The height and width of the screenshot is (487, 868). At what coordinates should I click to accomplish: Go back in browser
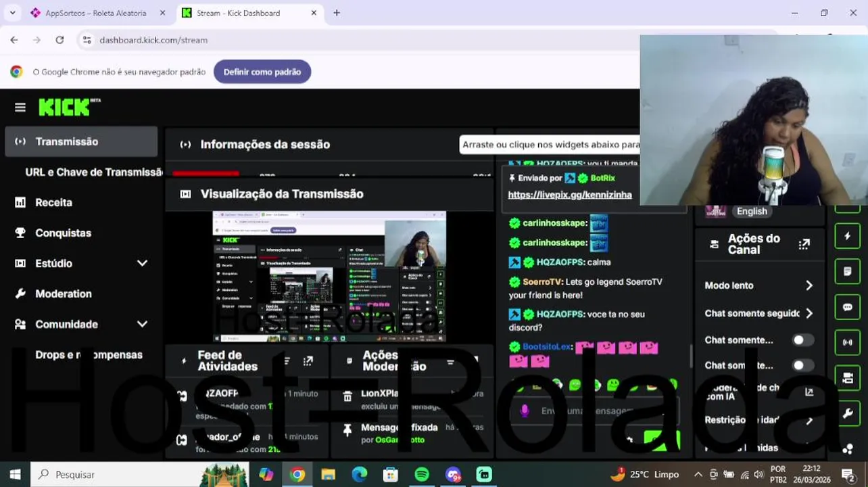[14, 40]
